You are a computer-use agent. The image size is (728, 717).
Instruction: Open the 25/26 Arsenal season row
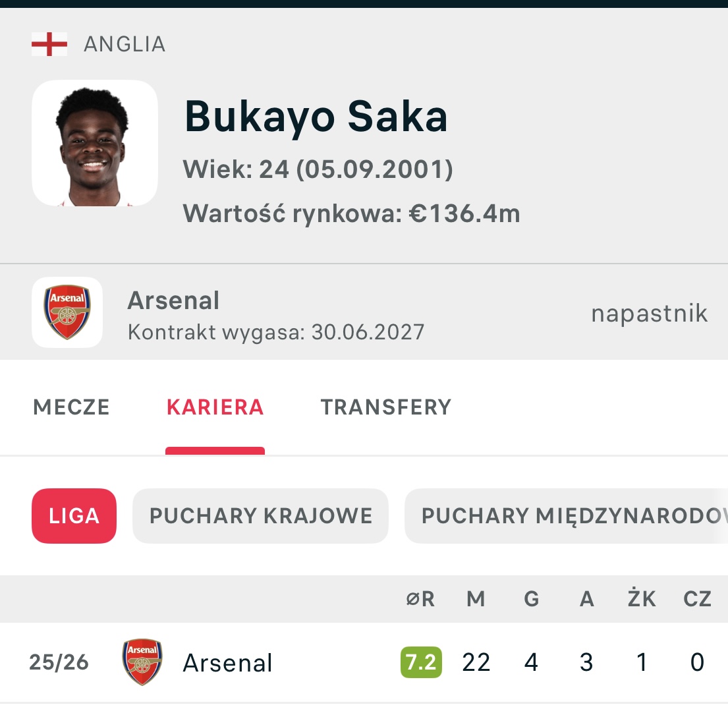[x=227, y=662]
